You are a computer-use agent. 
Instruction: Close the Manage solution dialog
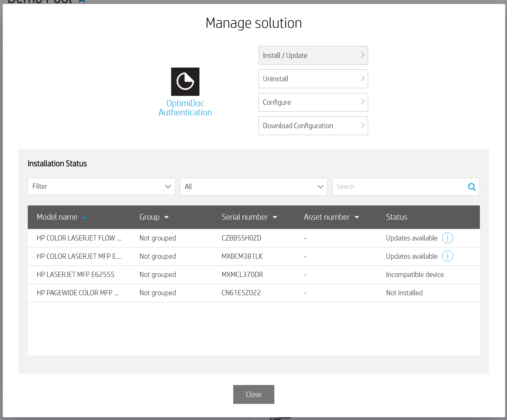click(254, 394)
